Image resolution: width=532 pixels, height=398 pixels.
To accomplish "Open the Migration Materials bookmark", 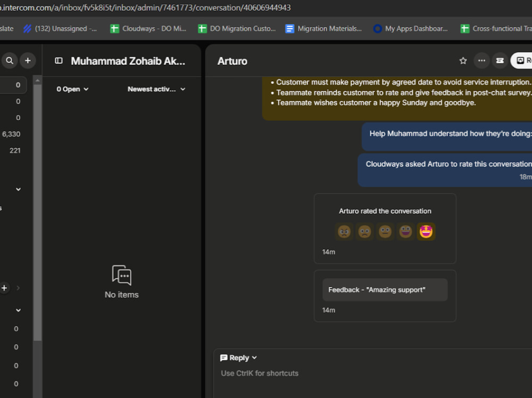I will 323,29.
